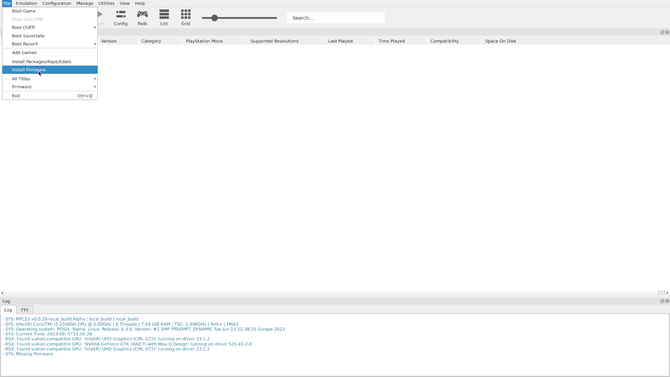Open the Emulation menu

pos(26,3)
